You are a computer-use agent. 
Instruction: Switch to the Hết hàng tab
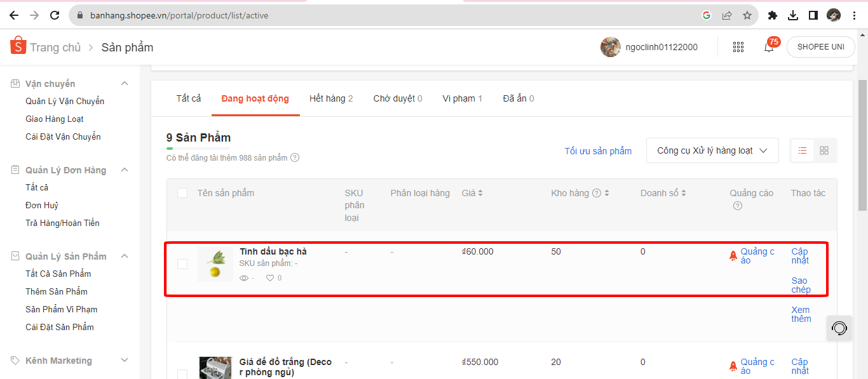pyautogui.click(x=330, y=98)
